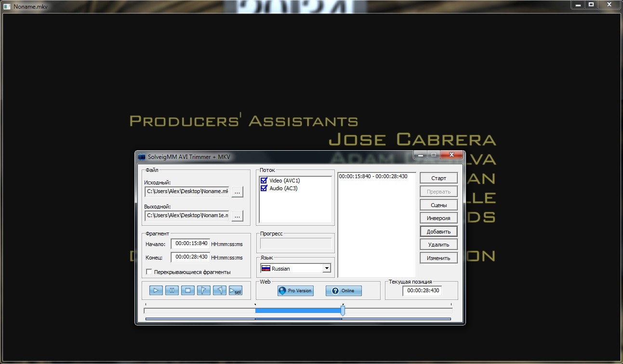Image resolution: width=623 pixels, height=364 pixels.
Task: Play the selected fragment (sel)
Action: [236, 290]
